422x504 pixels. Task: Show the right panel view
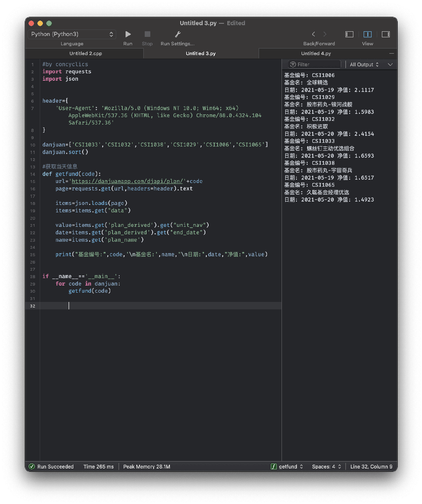386,34
